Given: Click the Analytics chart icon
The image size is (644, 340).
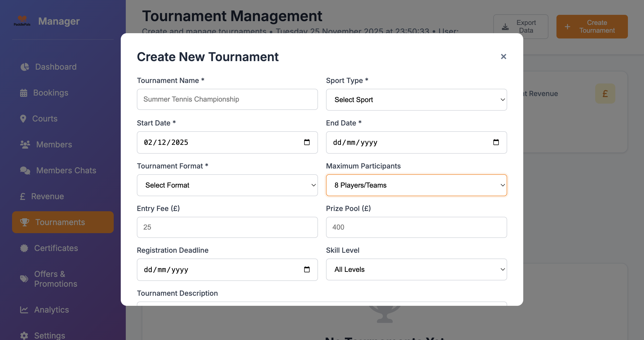Looking at the screenshot, I should tap(24, 310).
